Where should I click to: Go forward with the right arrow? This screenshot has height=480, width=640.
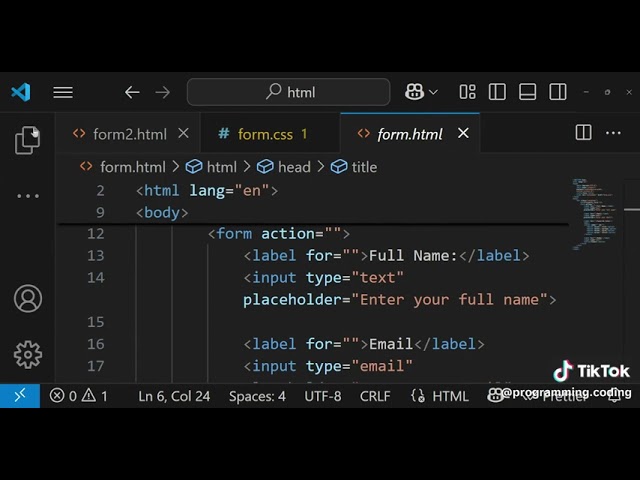point(162,92)
